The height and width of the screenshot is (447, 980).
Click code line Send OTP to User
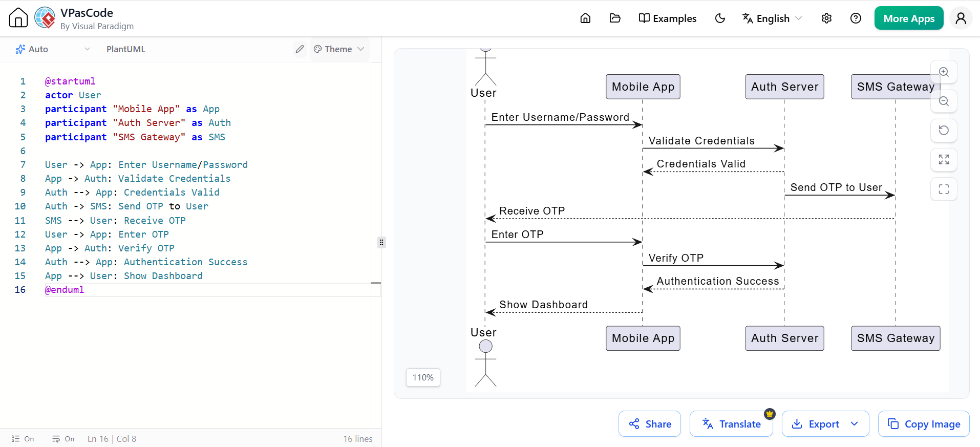pos(126,206)
